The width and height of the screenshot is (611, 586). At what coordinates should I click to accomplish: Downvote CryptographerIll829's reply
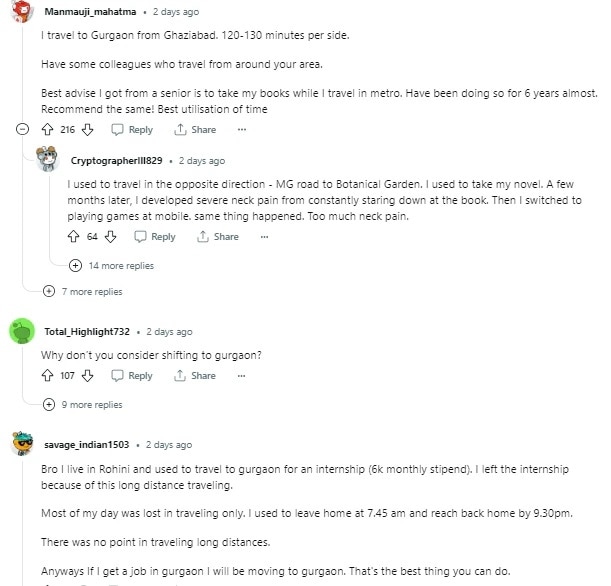pyautogui.click(x=110, y=237)
